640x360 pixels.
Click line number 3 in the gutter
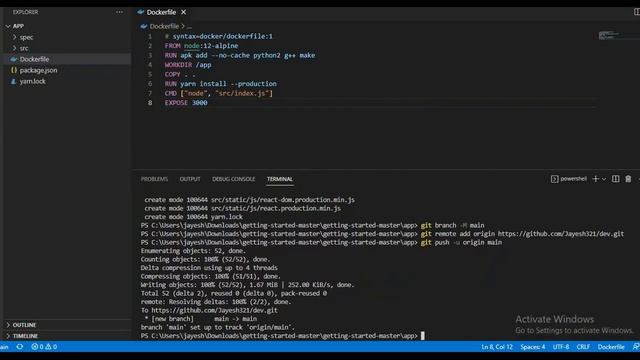coord(150,55)
